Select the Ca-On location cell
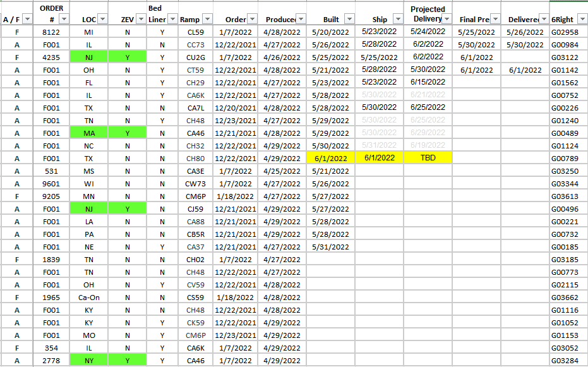This screenshot has width=588, height=367. point(88,298)
